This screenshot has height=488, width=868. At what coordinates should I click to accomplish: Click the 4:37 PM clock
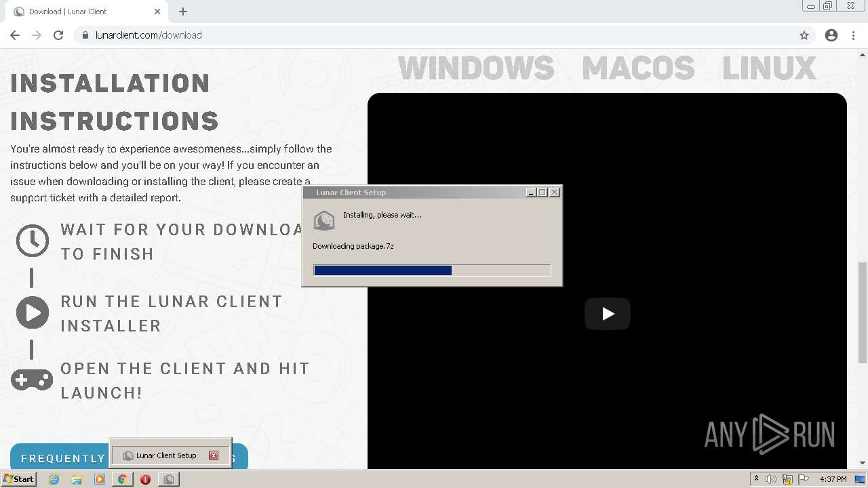click(x=833, y=479)
